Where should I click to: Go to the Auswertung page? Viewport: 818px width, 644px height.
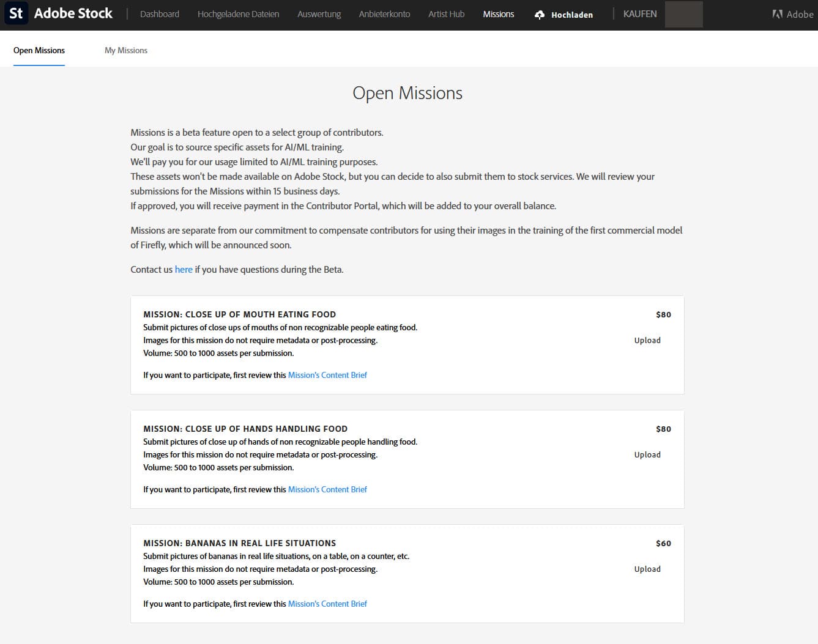[319, 14]
